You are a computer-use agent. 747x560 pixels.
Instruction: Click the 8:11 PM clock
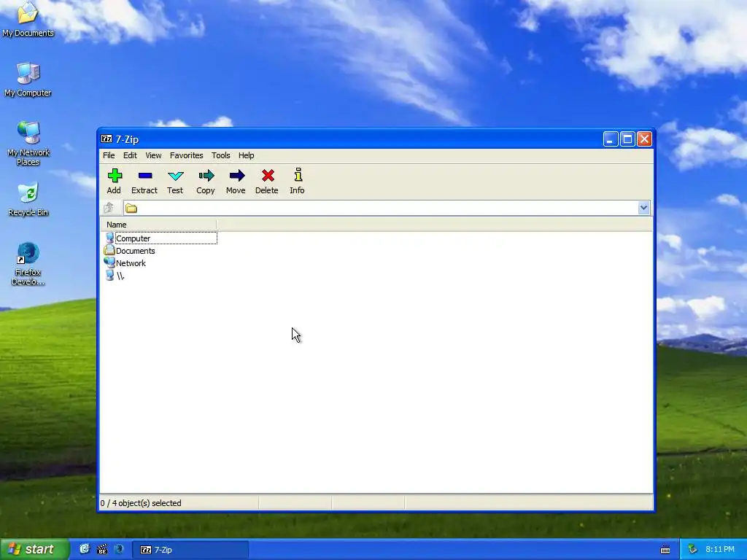(x=719, y=549)
